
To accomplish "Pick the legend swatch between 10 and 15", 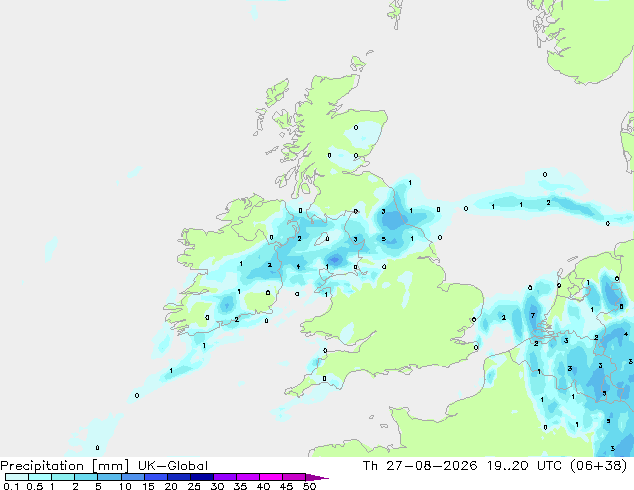I will 133,477.
